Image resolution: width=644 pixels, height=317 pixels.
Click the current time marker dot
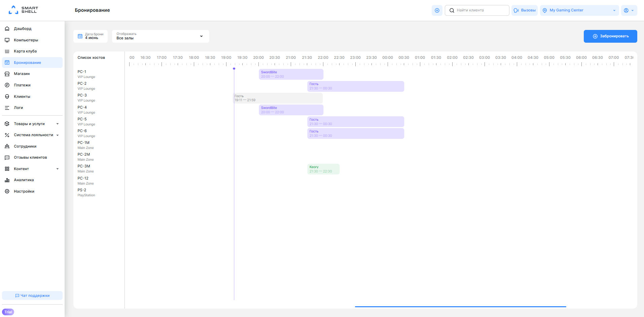(x=234, y=69)
